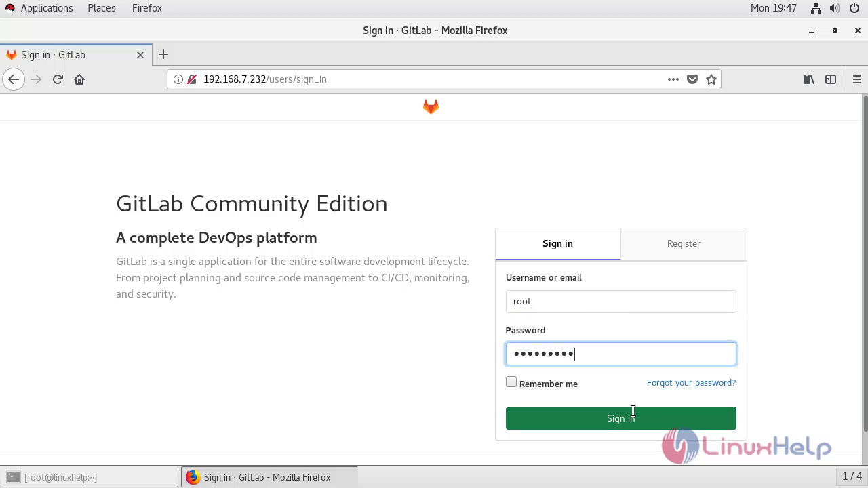Open the Library icon in toolbar
The image size is (868, 488).
pyautogui.click(x=809, y=79)
